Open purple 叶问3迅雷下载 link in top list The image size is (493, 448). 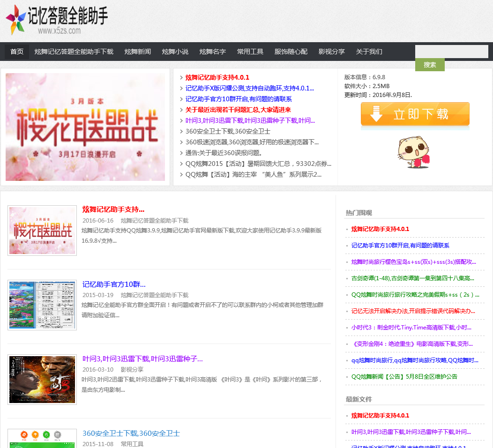pos(250,120)
